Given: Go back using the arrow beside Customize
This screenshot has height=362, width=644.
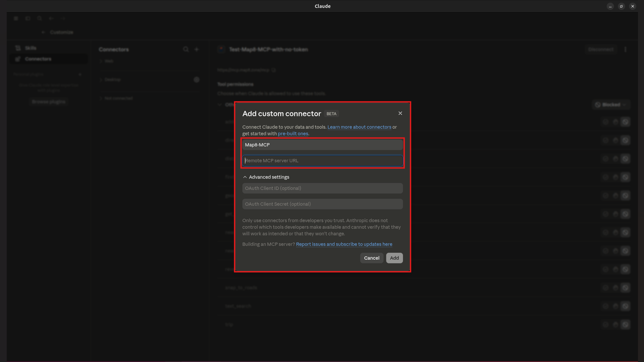Looking at the screenshot, I should pyautogui.click(x=43, y=32).
